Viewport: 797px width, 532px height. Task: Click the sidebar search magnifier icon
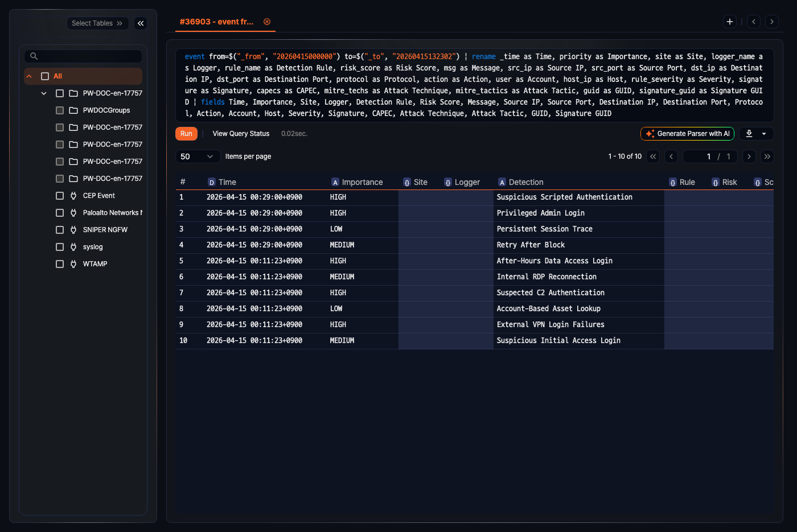(34, 56)
